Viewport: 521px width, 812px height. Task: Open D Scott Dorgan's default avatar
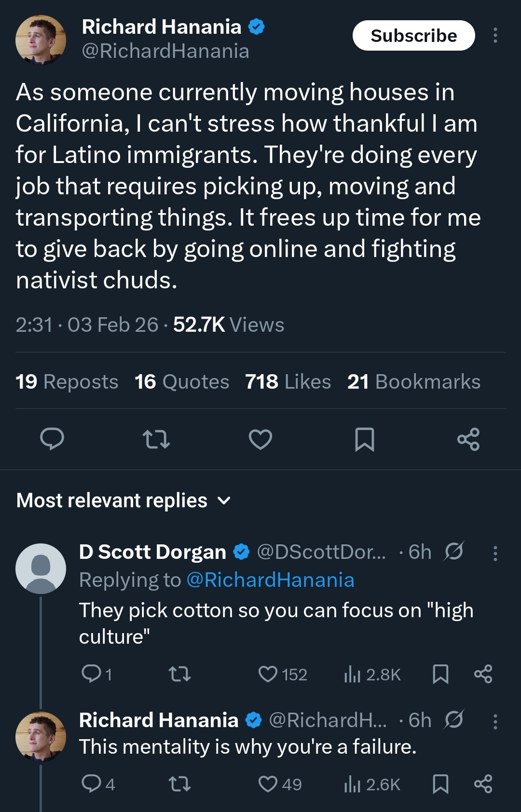tap(41, 568)
